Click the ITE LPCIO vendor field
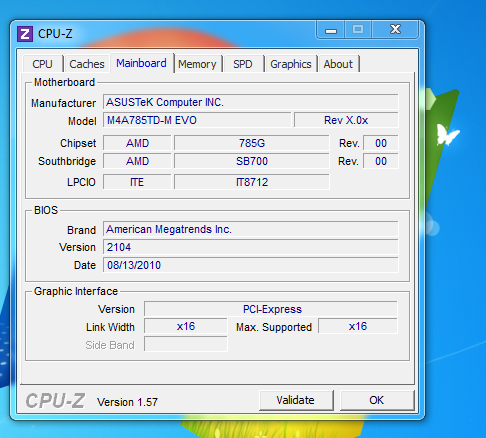This screenshot has height=438, width=486. pyautogui.click(x=137, y=182)
